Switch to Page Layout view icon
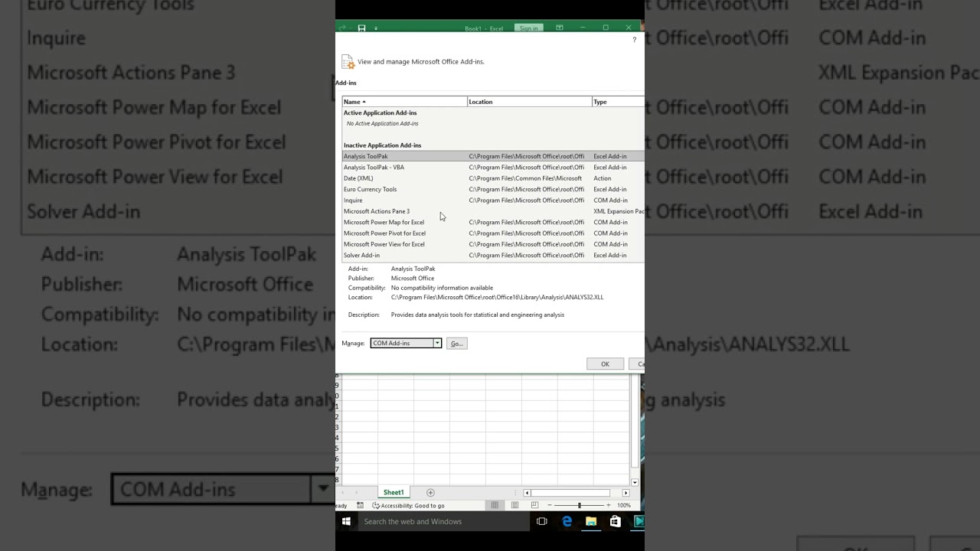This screenshot has width=980, height=551. tap(514, 505)
